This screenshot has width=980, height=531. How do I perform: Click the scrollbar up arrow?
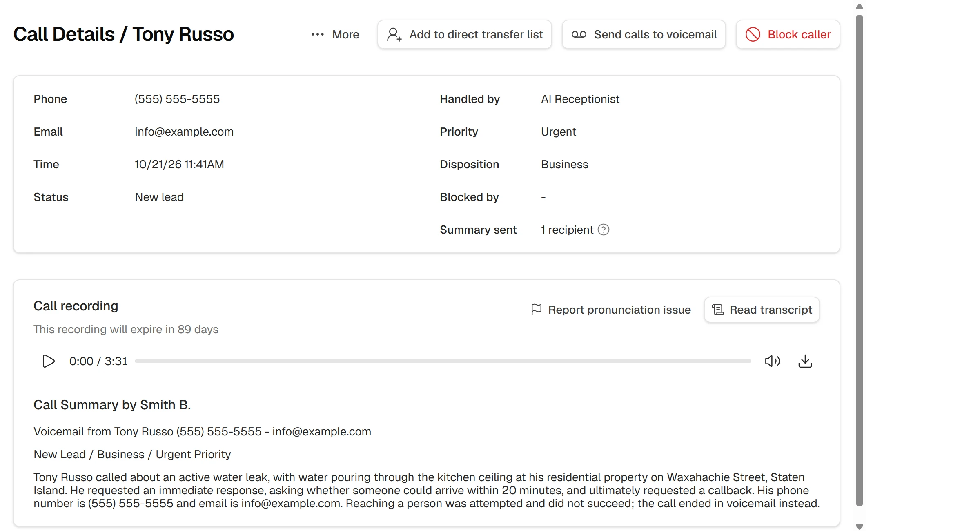[x=859, y=7]
